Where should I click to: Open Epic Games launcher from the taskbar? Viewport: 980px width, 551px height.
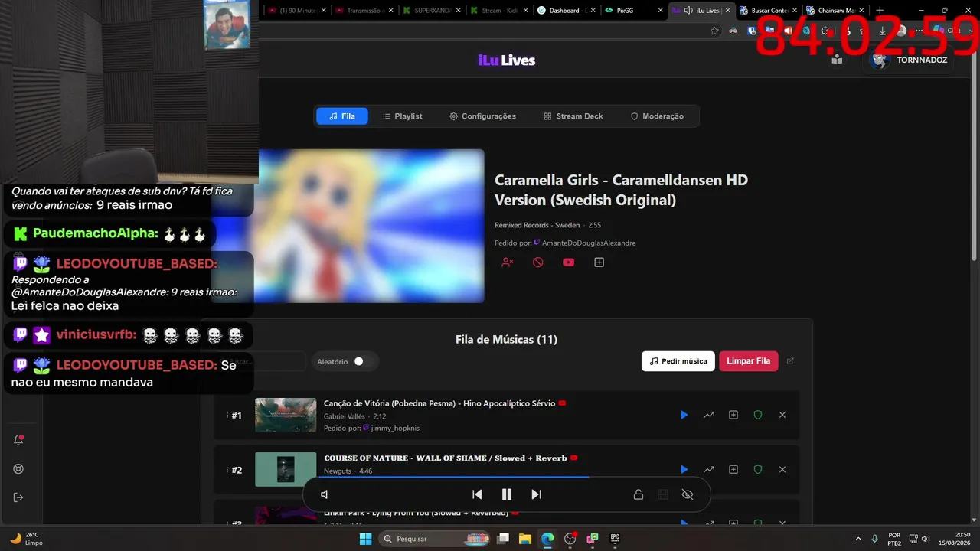[x=614, y=539]
